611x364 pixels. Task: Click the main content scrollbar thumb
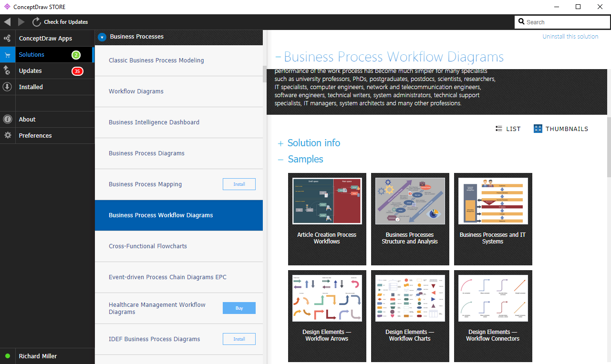[609, 147]
